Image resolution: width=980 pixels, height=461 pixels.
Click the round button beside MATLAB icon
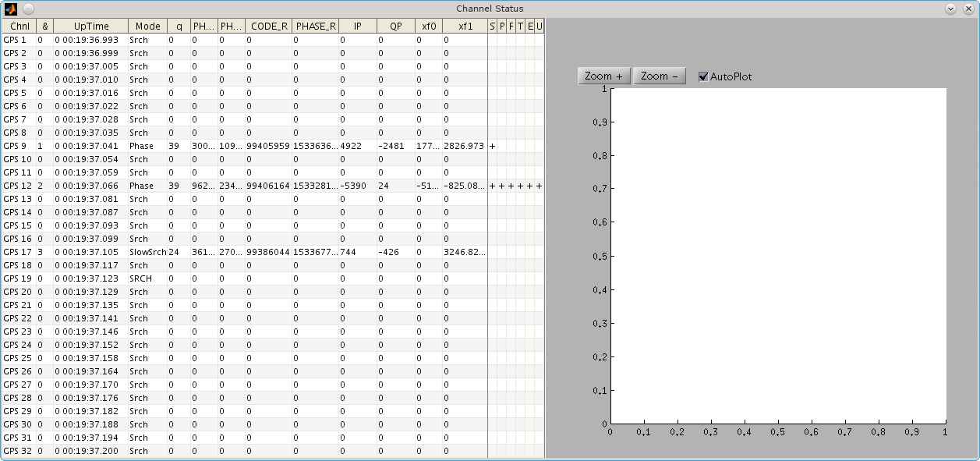pos(28,9)
